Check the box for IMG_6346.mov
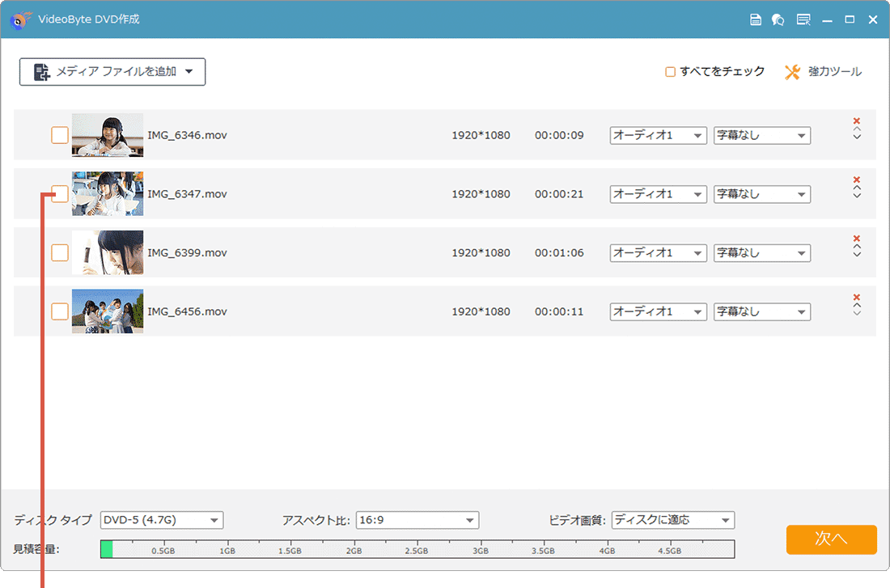This screenshot has height=588, width=890. 60,135
